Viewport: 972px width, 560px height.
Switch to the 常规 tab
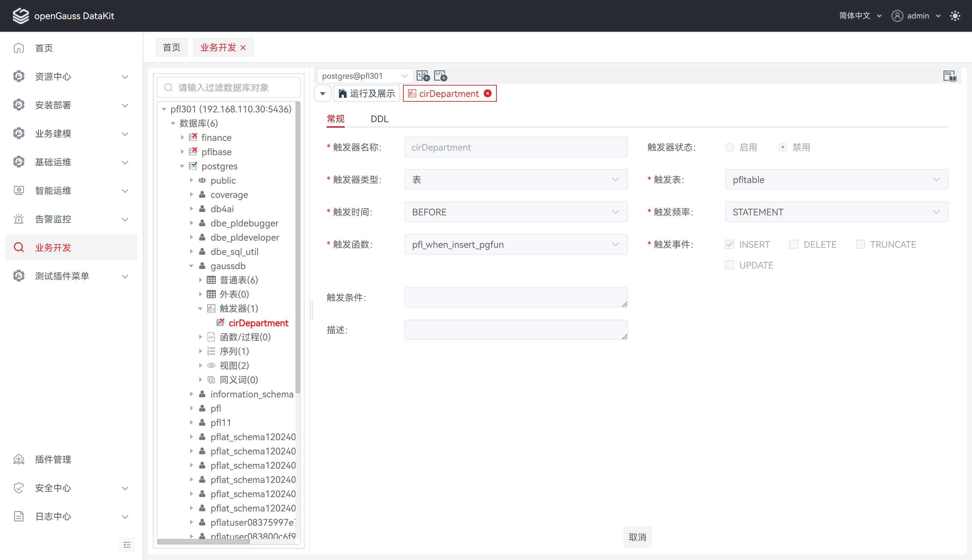(335, 119)
